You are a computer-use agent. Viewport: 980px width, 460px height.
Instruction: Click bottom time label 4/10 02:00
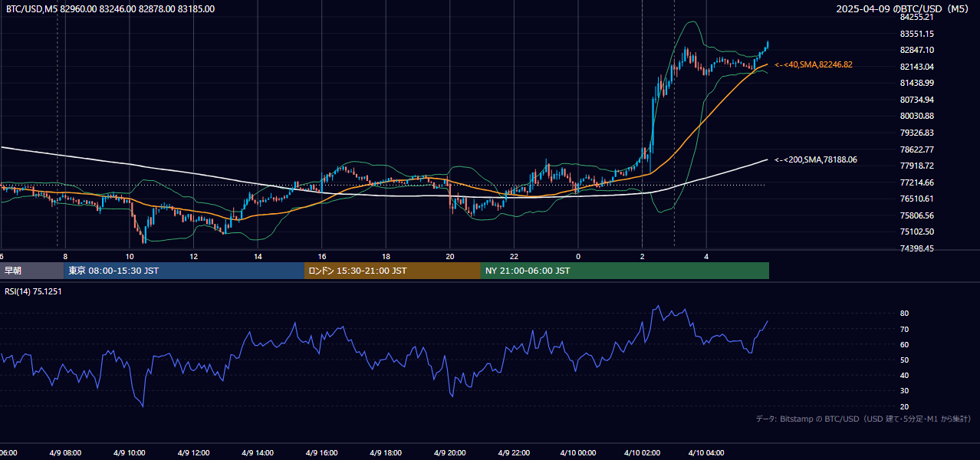point(642,453)
